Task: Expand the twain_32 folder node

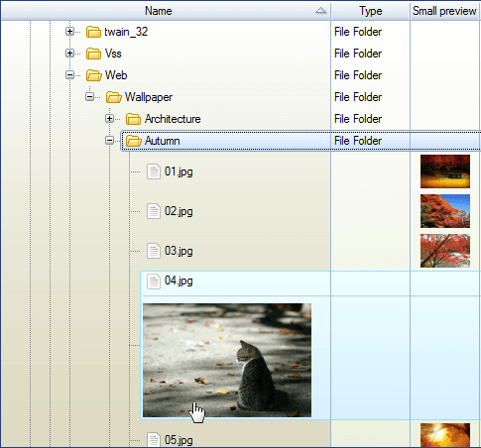Action: point(69,32)
